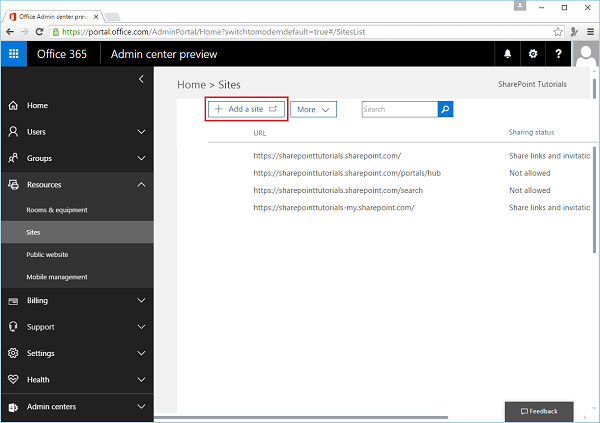Open the user profile avatar

[x=586, y=54]
